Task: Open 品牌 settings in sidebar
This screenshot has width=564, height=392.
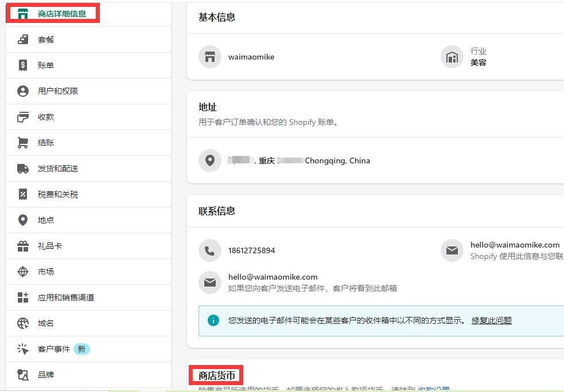Action: click(x=46, y=375)
